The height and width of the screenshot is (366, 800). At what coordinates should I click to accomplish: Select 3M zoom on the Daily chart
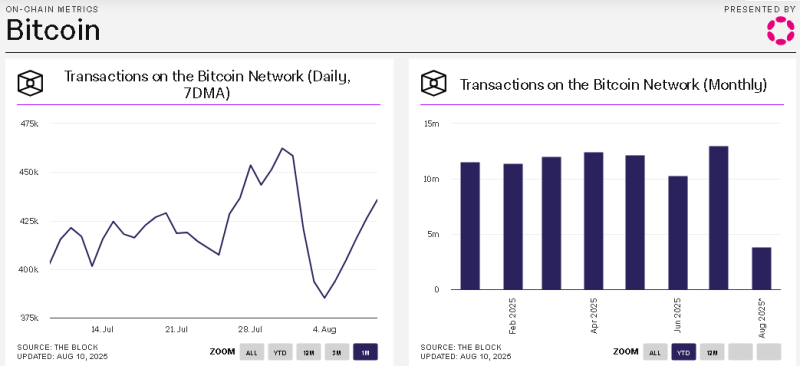point(337,352)
